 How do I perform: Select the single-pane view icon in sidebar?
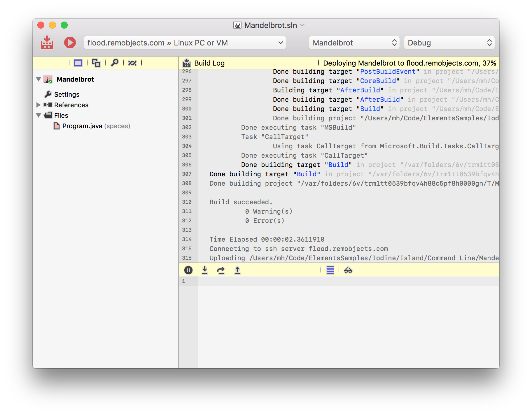78,63
